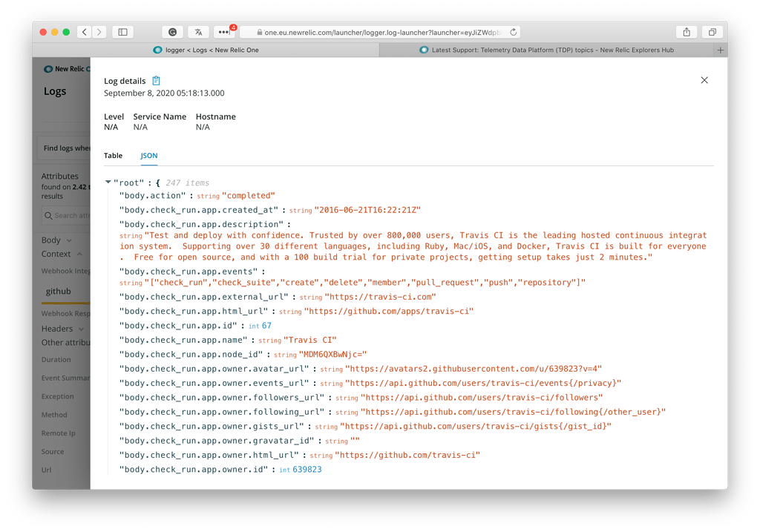Image resolution: width=760 pixels, height=532 pixels.
Task: Click the "body.action" key
Action: [x=153, y=196]
